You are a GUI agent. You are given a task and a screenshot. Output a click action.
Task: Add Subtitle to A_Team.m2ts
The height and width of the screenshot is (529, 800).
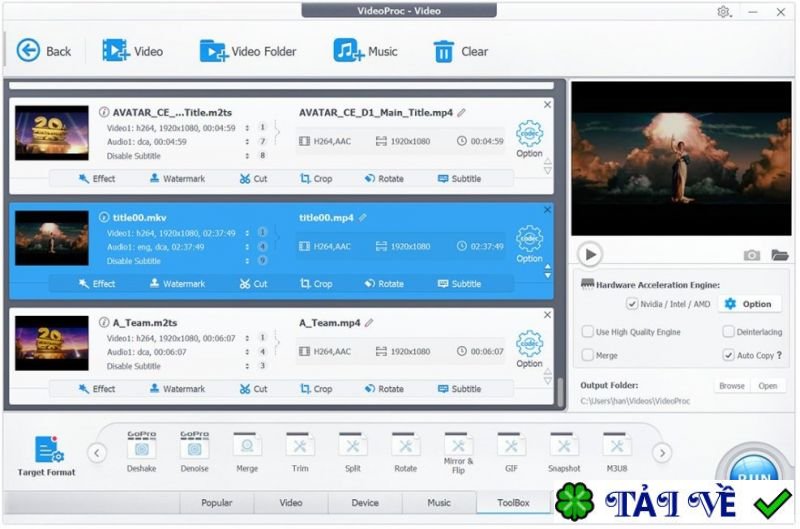click(x=460, y=389)
